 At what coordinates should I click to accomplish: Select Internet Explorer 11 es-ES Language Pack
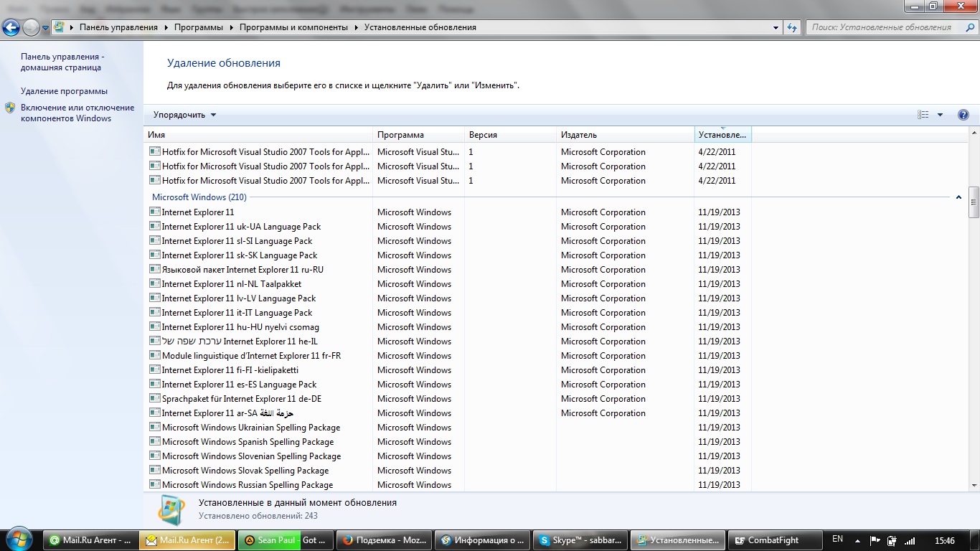pyautogui.click(x=239, y=385)
